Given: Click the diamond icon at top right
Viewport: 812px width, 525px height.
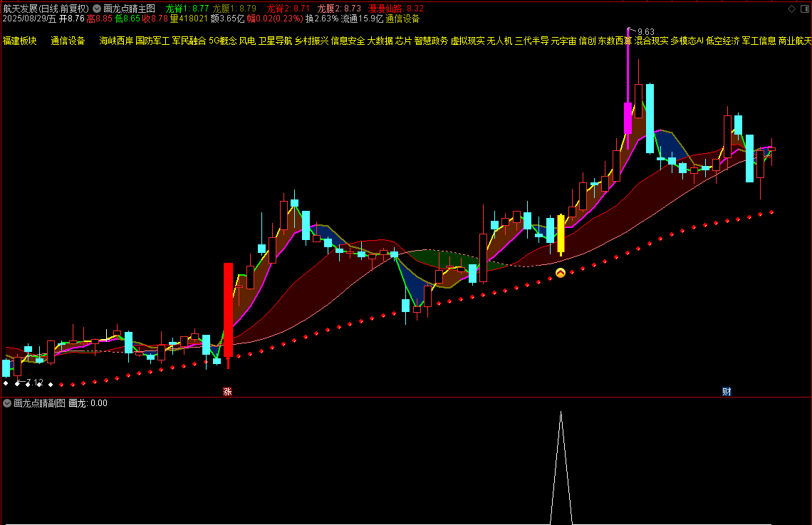Looking at the screenshot, I should tap(791, 9).
